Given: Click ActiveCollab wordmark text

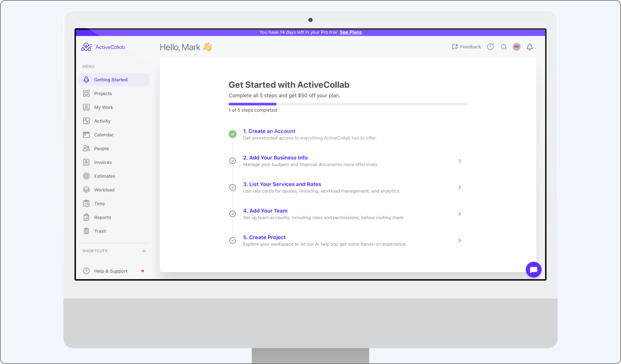Looking at the screenshot, I should click(x=110, y=47).
